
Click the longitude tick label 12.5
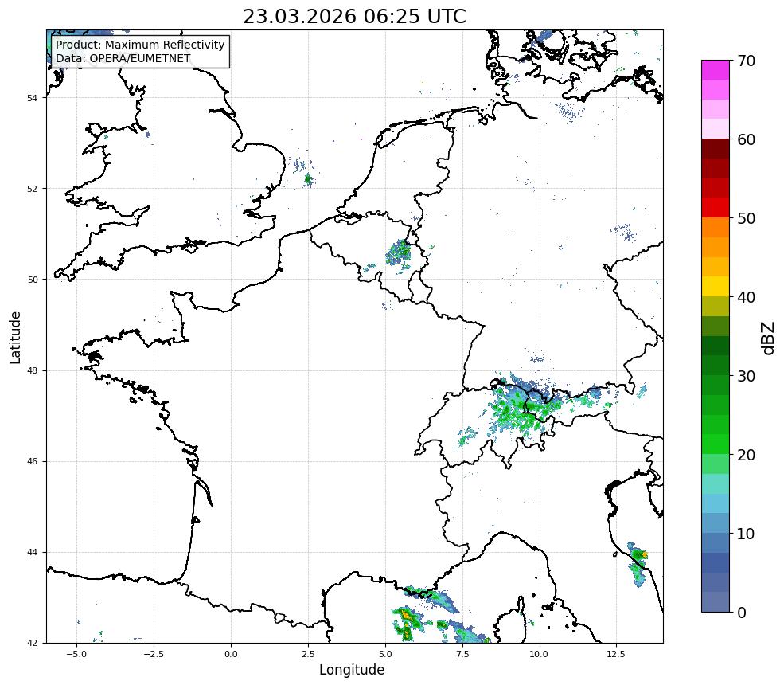(x=616, y=654)
